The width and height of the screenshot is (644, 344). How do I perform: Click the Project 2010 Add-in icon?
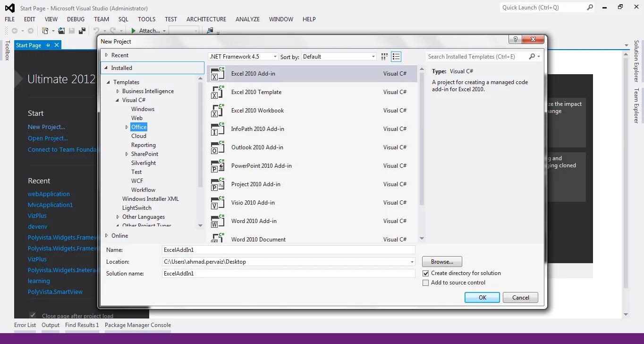coord(218,184)
